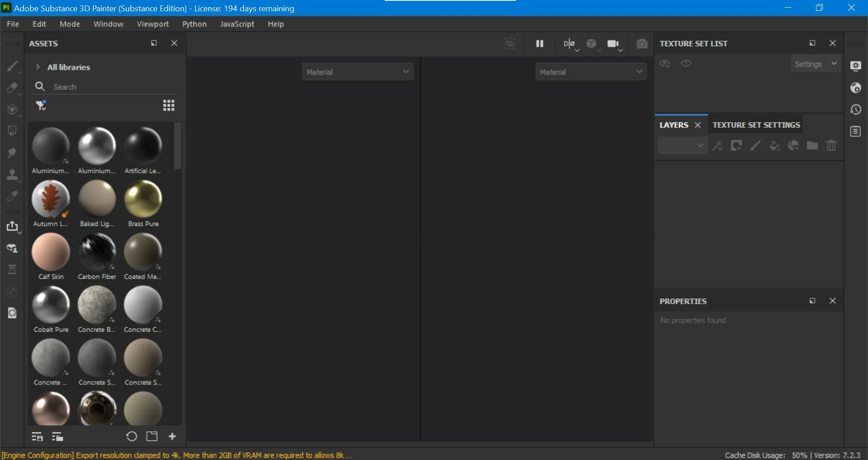Open the Viewport menu
The height and width of the screenshot is (460, 868).
tap(153, 24)
